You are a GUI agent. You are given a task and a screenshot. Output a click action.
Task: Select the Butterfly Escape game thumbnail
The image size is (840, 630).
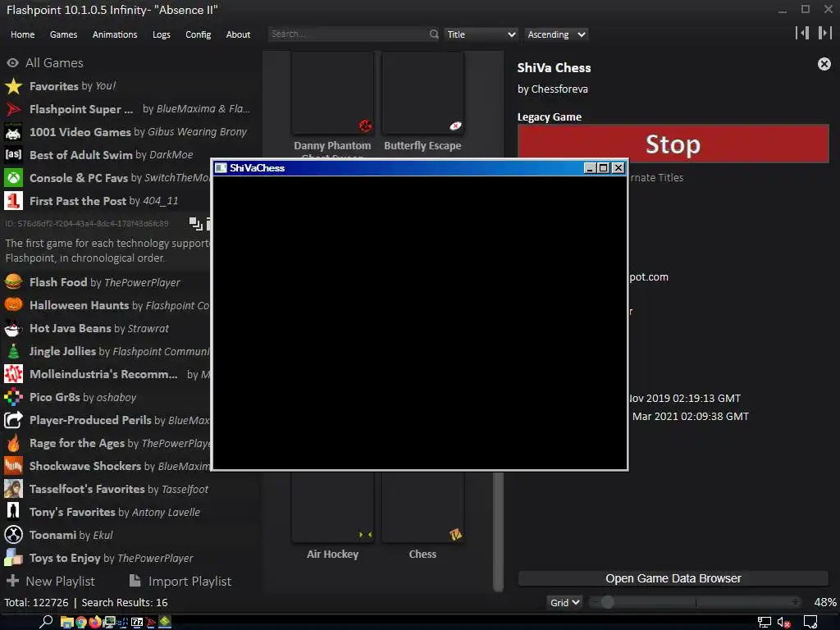coord(422,93)
